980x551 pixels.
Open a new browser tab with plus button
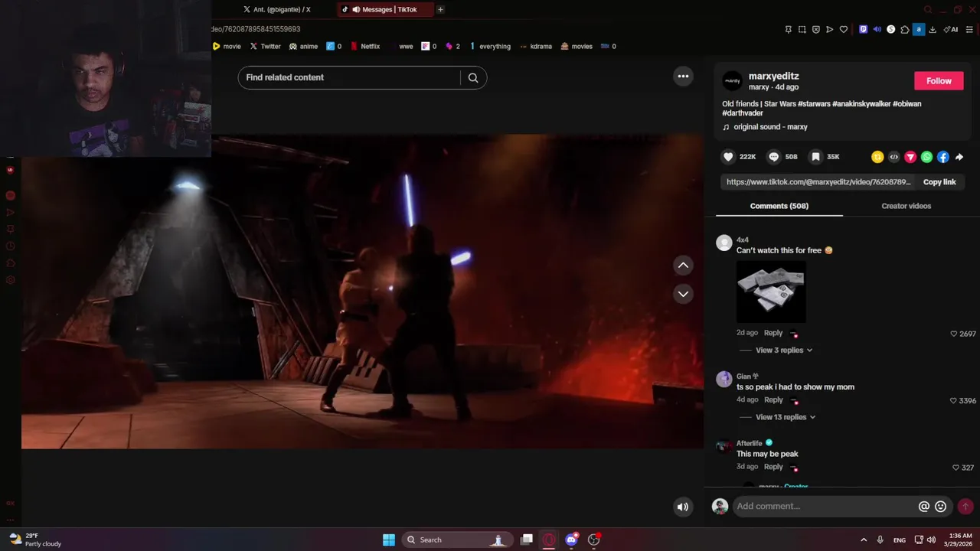pyautogui.click(x=440, y=9)
